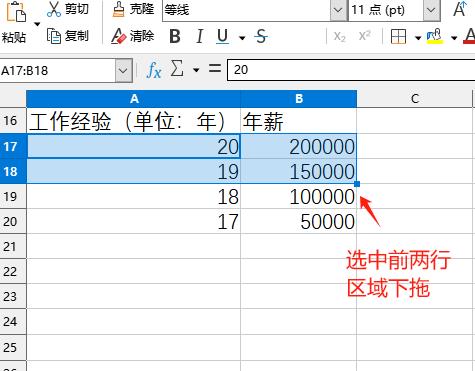Select column A header
Viewport: 475px width, 371px height.
tap(133, 99)
